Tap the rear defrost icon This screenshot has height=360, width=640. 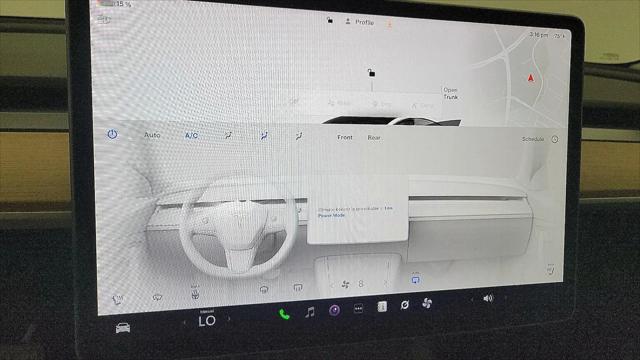pyautogui.click(x=298, y=288)
